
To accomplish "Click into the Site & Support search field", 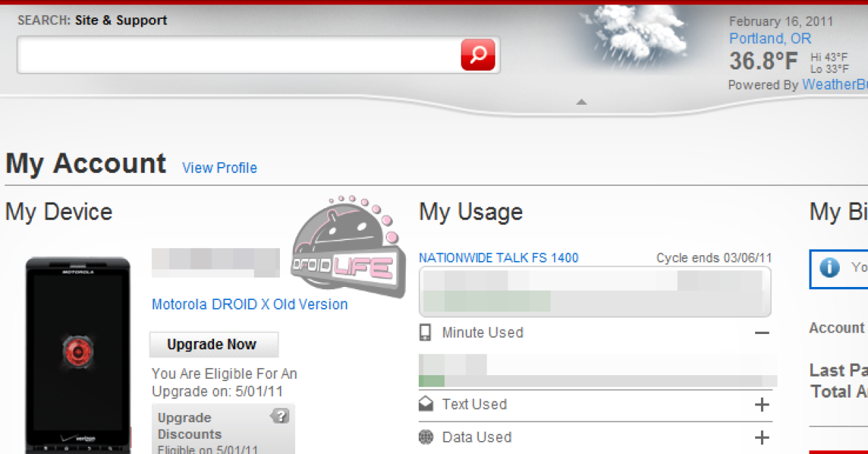I will tap(239, 55).
